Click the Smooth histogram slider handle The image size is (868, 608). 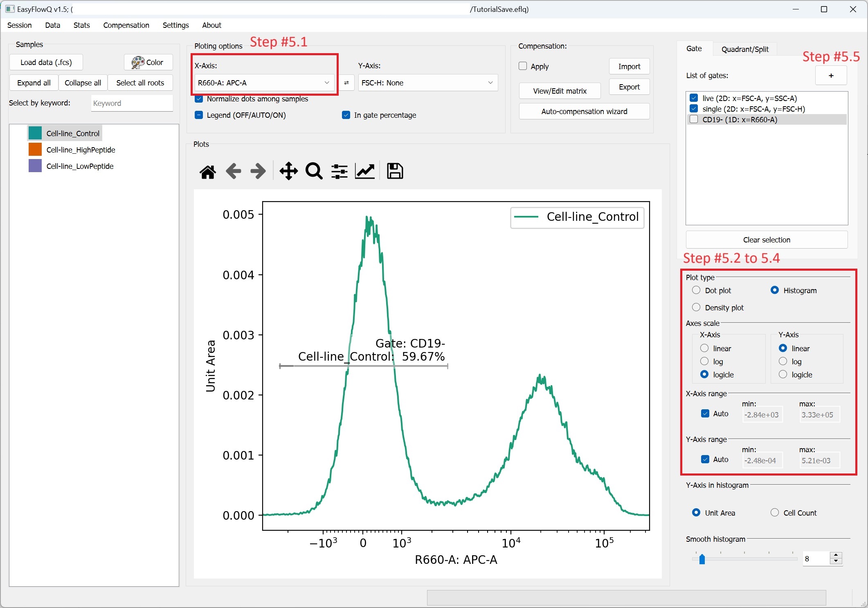click(x=702, y=559)
